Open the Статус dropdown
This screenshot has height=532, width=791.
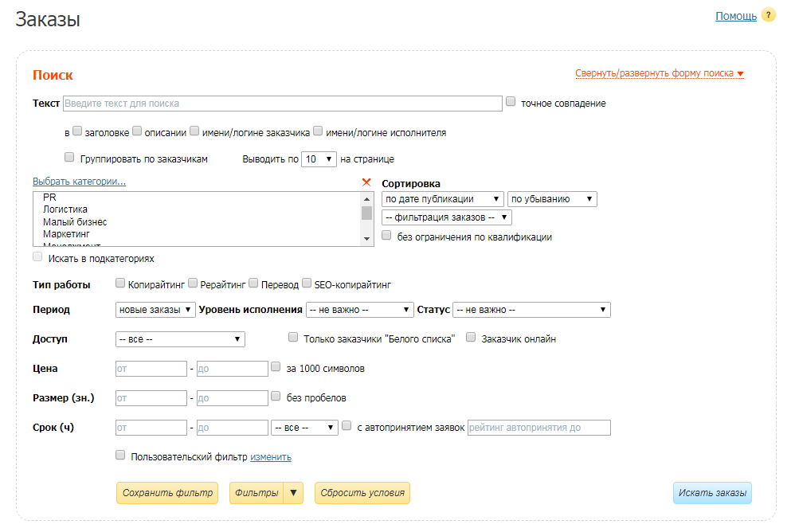coord(531,310)
